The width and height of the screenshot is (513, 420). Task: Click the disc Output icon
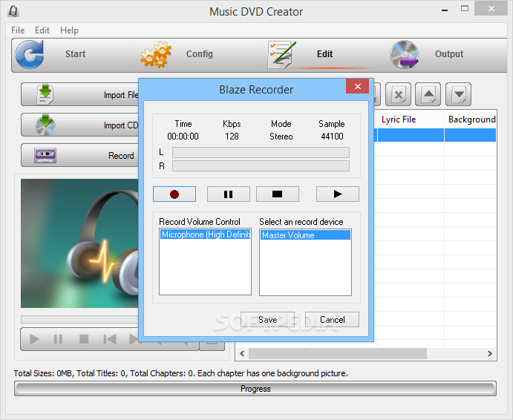coord(405,54)
